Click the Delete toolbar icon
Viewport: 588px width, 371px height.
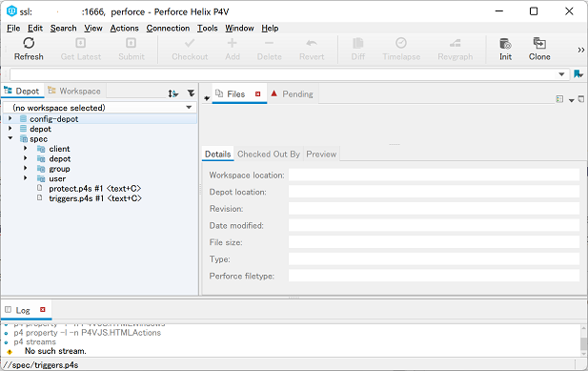[x=270, y=43]
